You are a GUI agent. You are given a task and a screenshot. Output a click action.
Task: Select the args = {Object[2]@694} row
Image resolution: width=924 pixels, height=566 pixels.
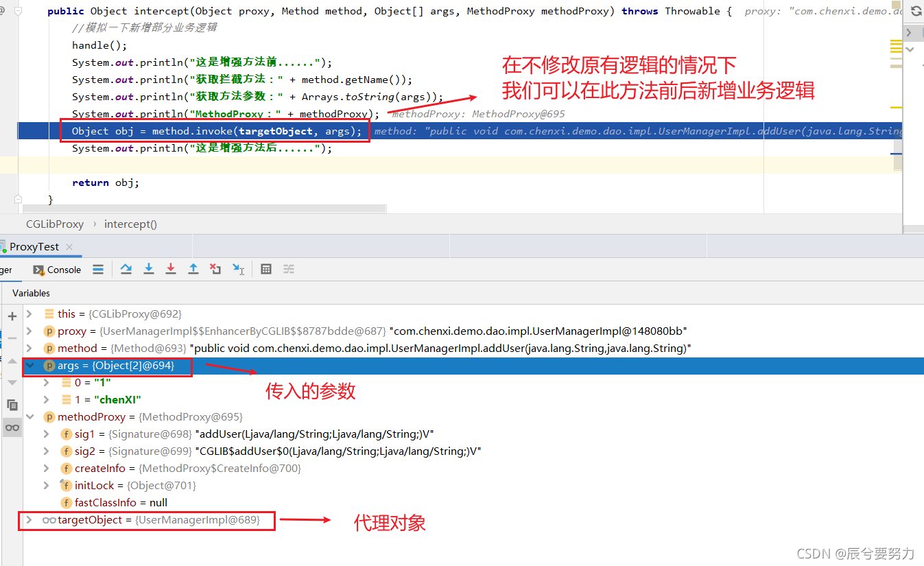[x=473, y=366]
